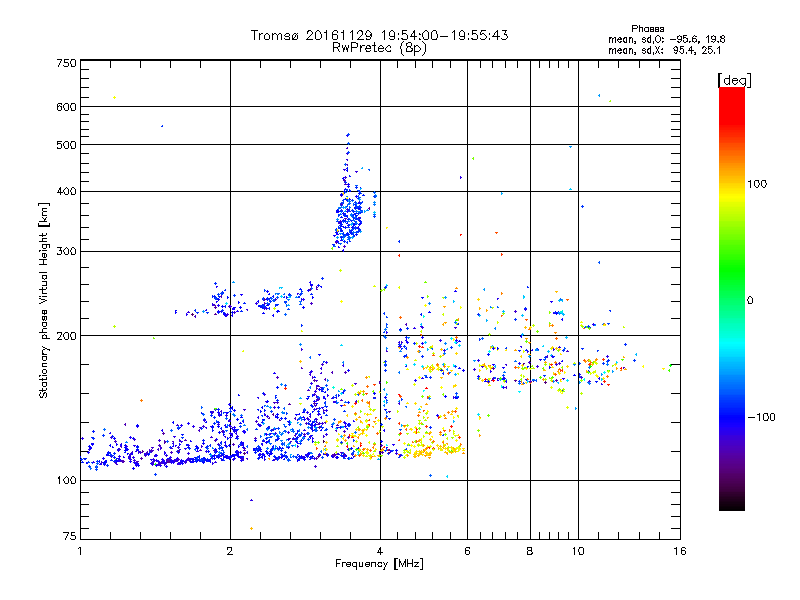
Task: Click the dense blue echo cluster near 350 km
Action: click(349, 217)
